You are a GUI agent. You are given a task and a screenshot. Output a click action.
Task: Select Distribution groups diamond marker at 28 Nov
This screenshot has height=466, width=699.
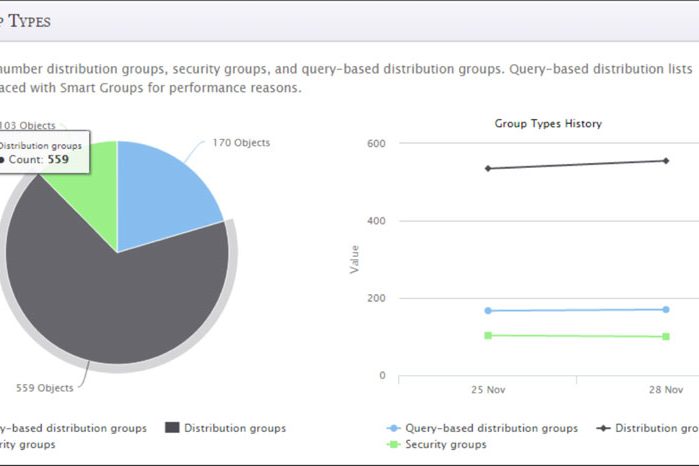point(666,161)
